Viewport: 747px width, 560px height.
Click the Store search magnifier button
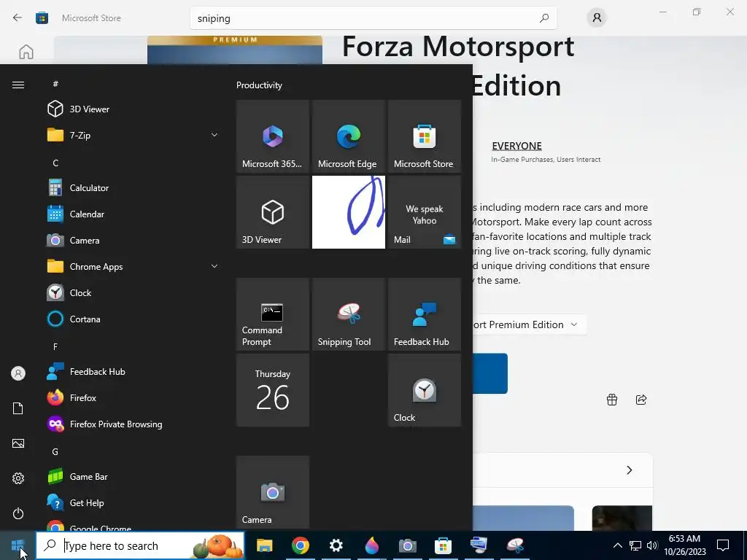(544, 18)
